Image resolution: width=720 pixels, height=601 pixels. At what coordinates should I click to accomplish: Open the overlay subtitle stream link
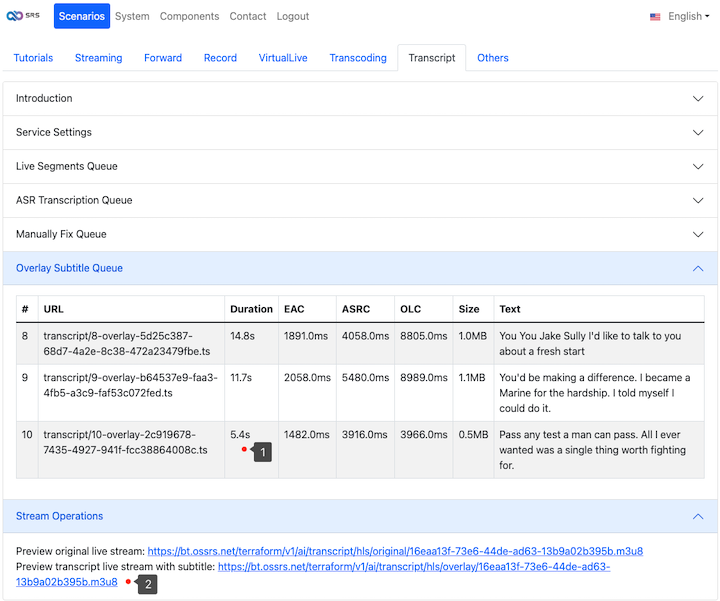[414, 567]
